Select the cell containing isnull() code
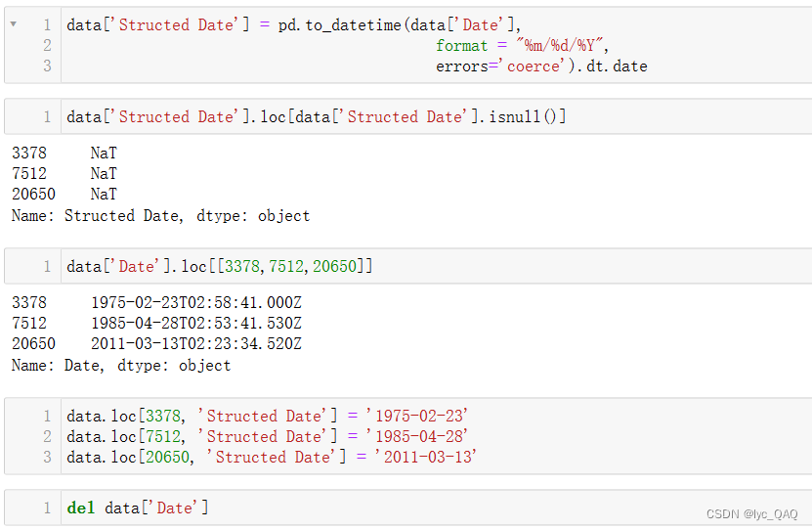 (408, 116)
